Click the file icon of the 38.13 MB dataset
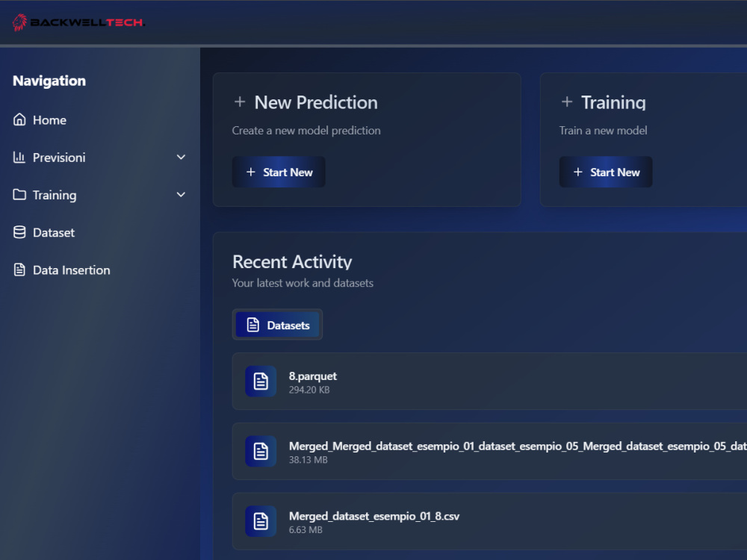Image resolution: width=747 pixels, height=560 pixels. pos(261,451)
